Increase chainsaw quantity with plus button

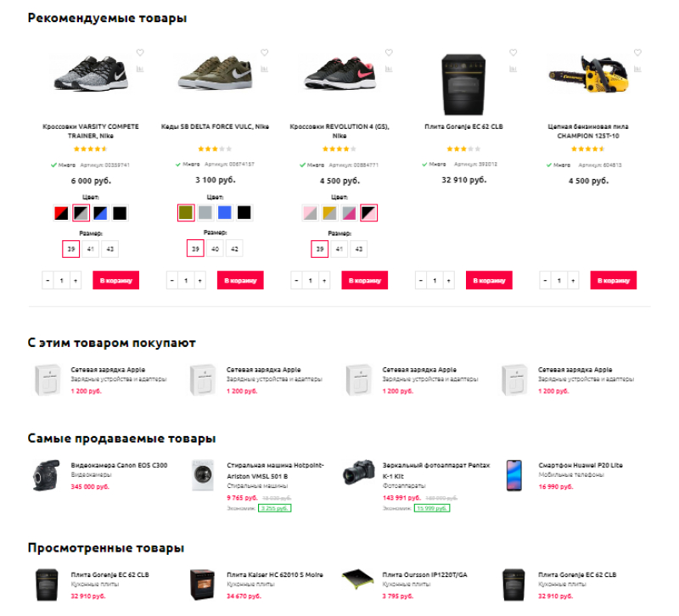point(573,281)
